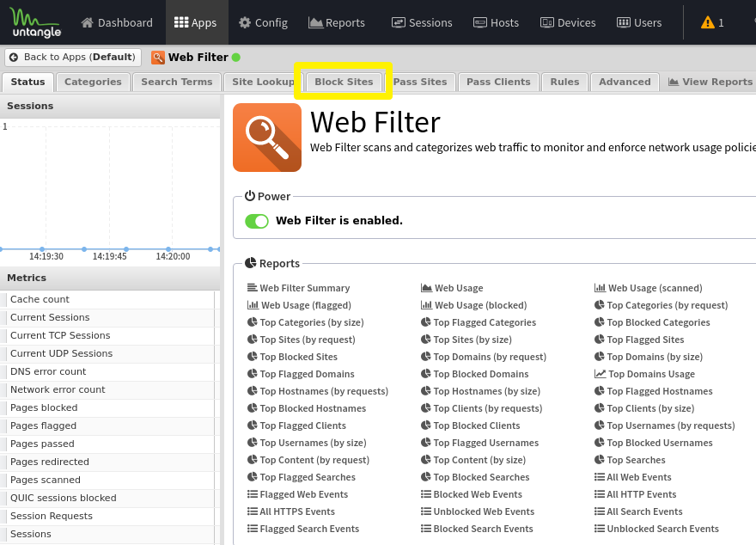756x545 pixels.
Task: Click pie icon beside Top Domains (by request)
Action: click(426, 357)
